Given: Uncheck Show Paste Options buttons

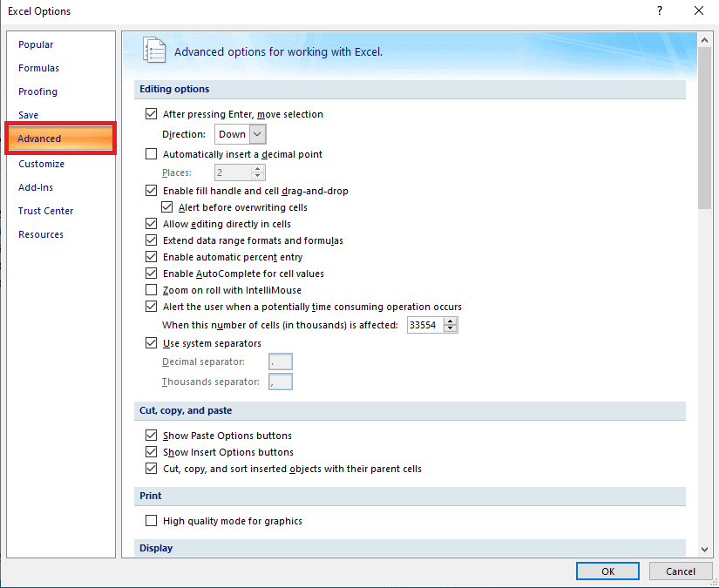Looking at the screenshot, I should (151, 435).
